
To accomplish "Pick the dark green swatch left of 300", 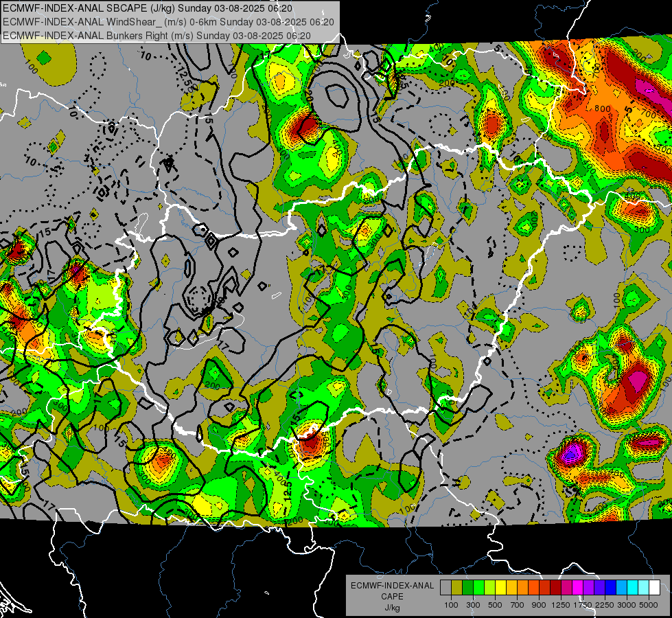I will (x=467, y=588).
